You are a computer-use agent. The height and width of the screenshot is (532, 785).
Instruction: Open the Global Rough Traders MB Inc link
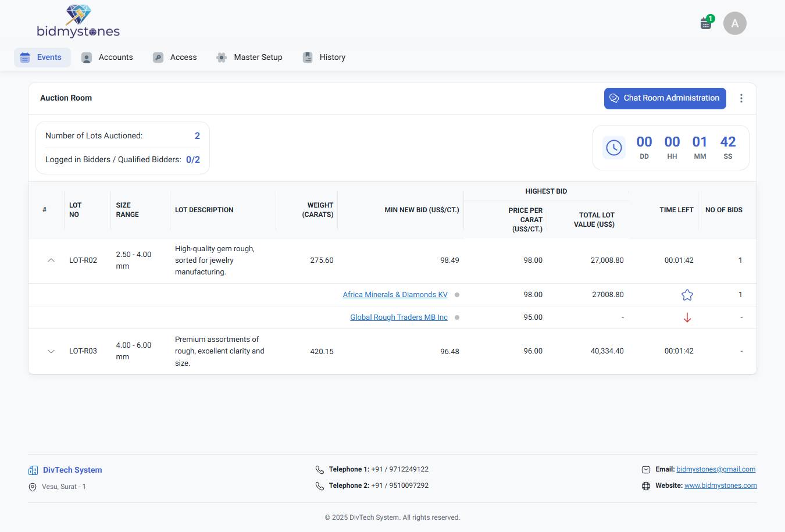pos(399,317)
